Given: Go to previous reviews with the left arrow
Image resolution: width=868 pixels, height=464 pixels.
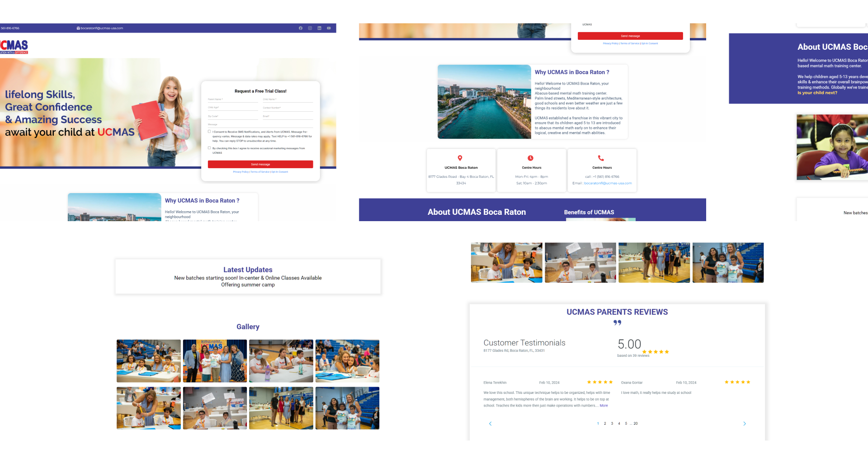Looking at the screenshot, I should pyautogui.click(x=491, y=424).
